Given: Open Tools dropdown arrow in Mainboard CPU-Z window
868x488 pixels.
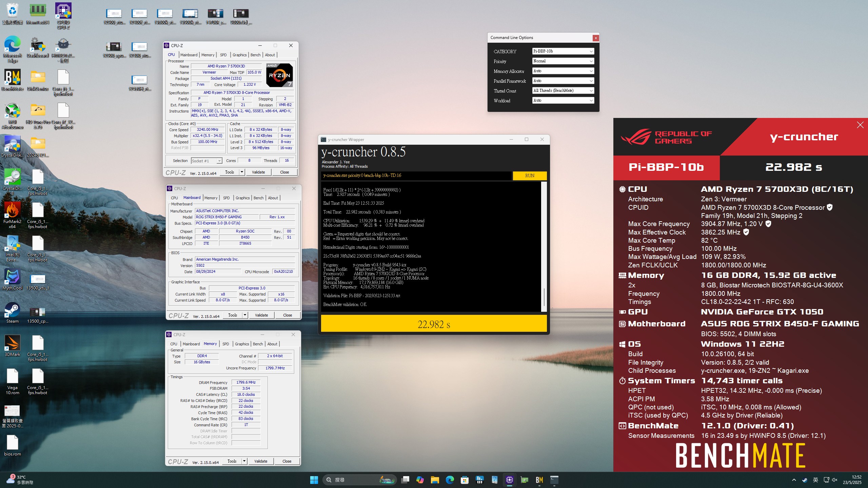Looking at the screenshot, I should coord(245,315).
